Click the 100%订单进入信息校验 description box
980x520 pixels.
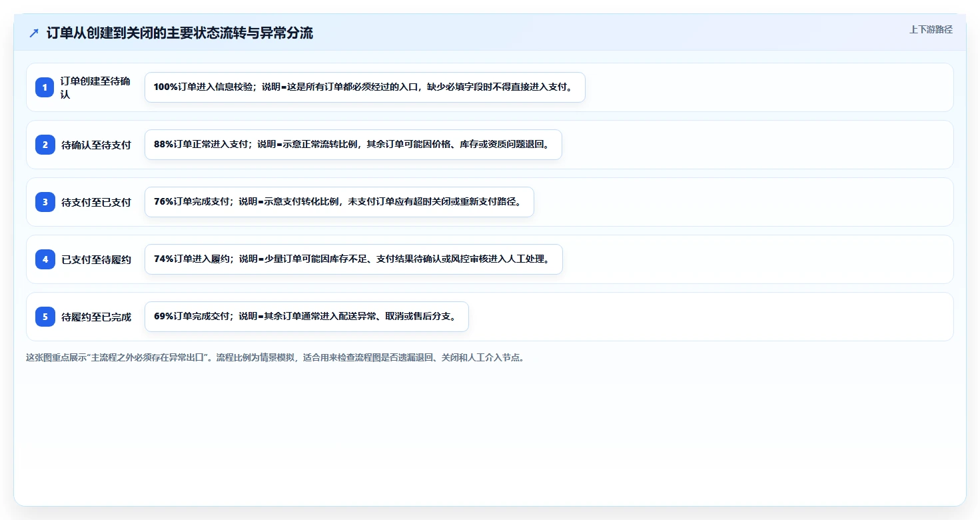point(365,87)
